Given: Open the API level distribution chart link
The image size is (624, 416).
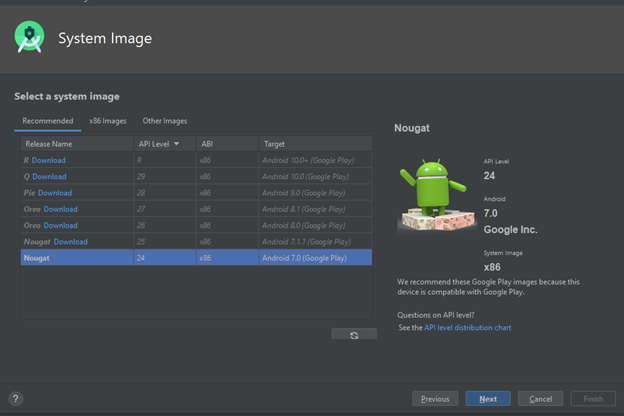Looking at the screenshot, I should (x=468, y=328).
